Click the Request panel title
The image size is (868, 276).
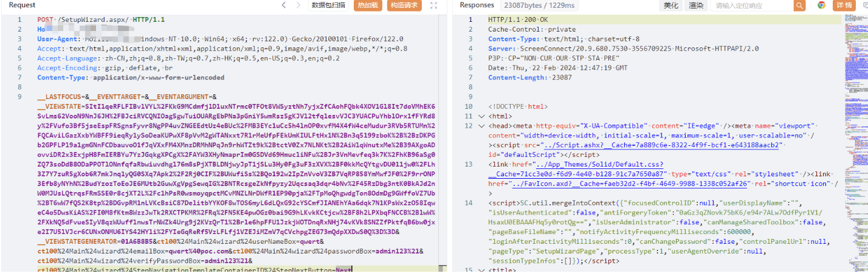pyautogui.click(x=22, y=5)
